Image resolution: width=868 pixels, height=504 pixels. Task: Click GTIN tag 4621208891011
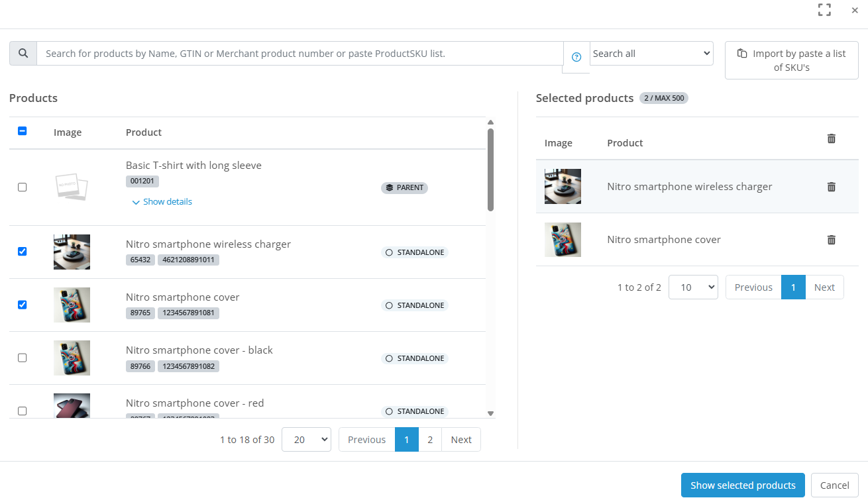[x=188, y=260]
